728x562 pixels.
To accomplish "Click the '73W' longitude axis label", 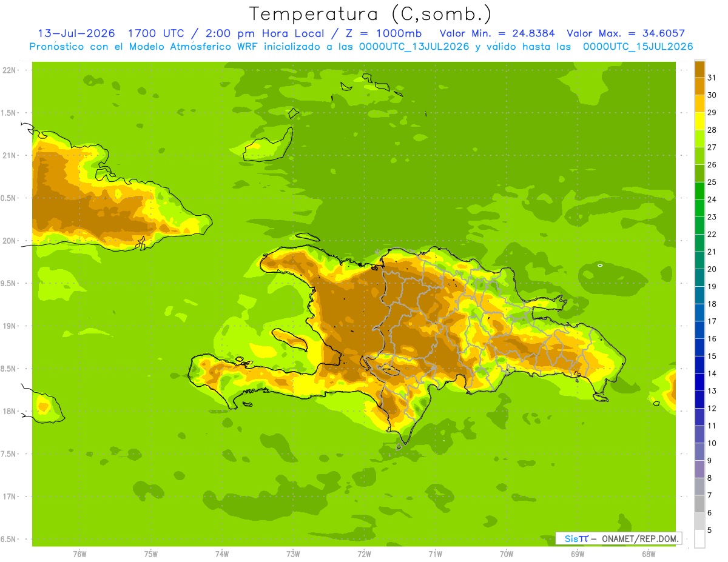I will point(293,554).
